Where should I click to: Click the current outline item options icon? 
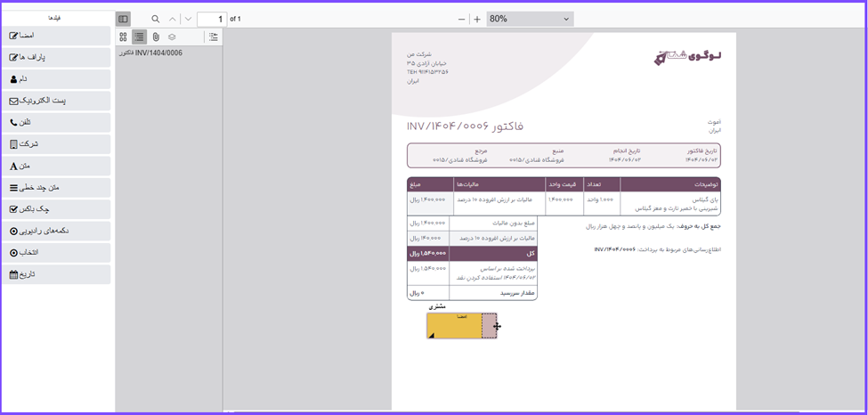tap(212, 37)
